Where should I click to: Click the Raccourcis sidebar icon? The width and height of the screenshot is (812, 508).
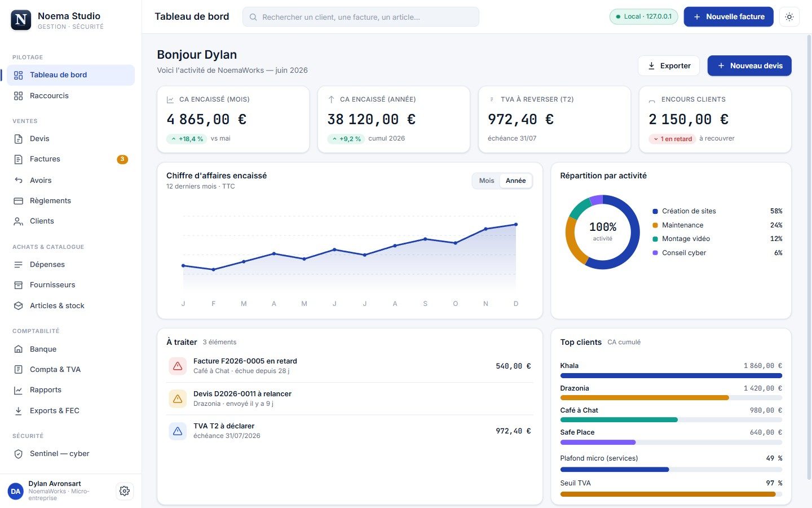click(x=19, y=96)
